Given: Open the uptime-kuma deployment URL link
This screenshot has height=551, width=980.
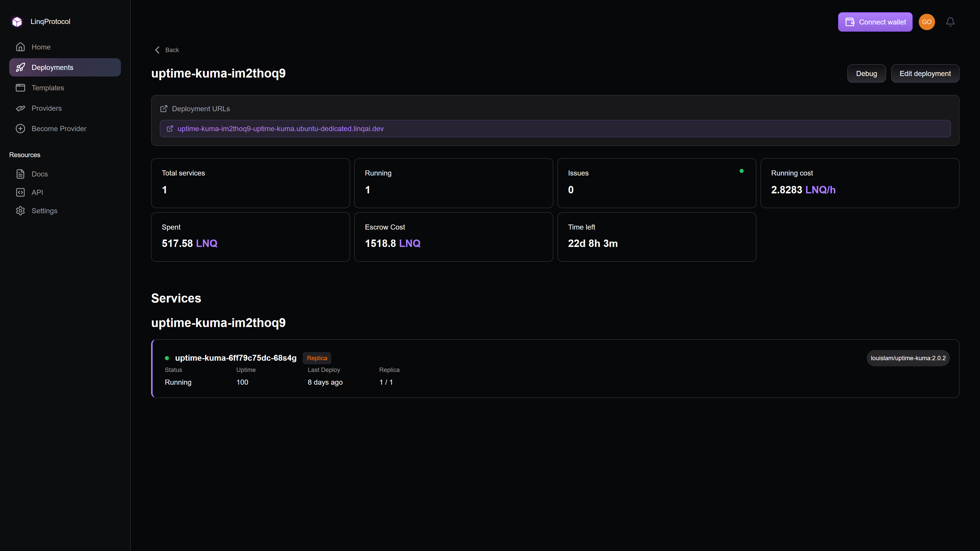Looking at the screenshot, I should pyautogui.click(x=281, y=129).
